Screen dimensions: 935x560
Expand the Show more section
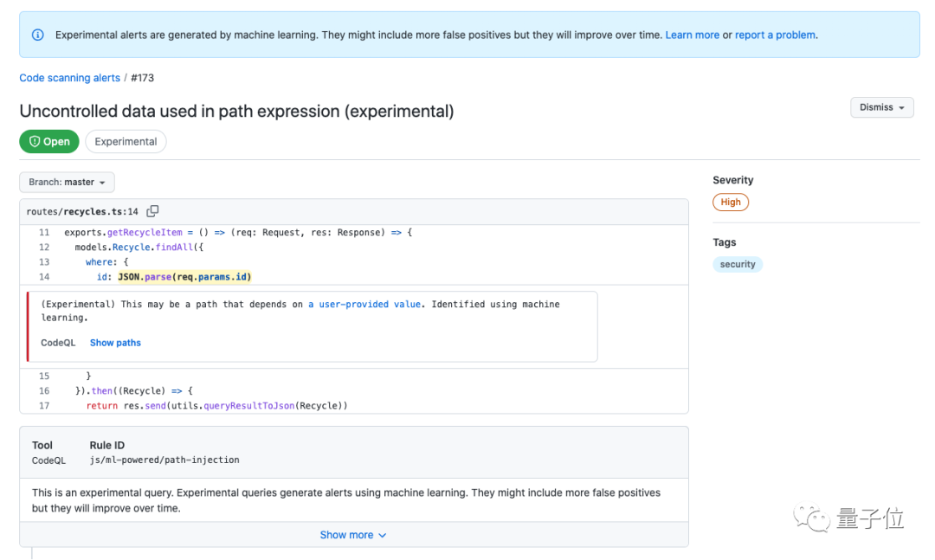(x=353, y=535)
